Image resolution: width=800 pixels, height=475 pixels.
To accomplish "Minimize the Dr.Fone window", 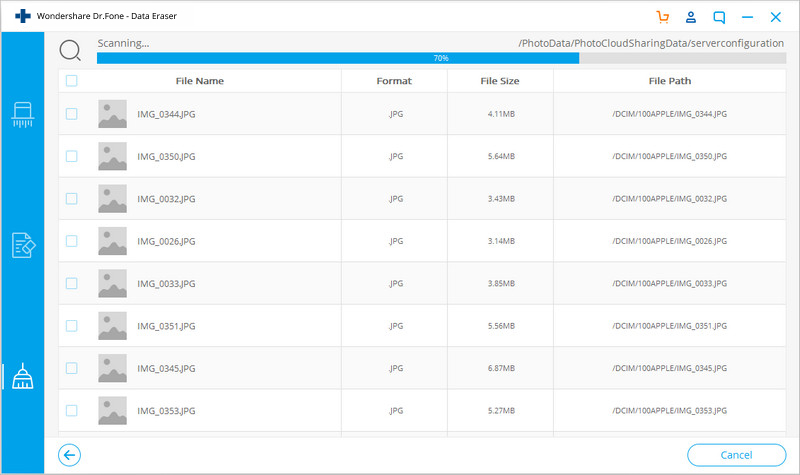I will tap(747, 17).
